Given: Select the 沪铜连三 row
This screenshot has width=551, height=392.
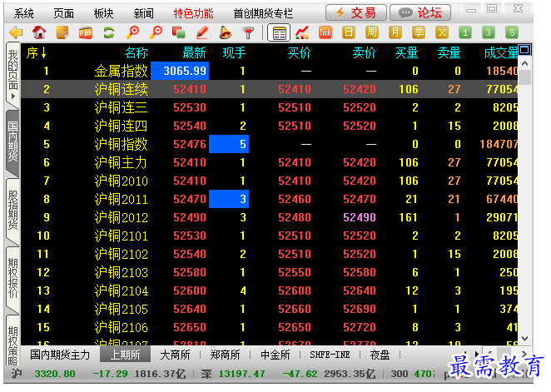Looking at the screenshot, I should pyautogui.click(x=269, y=107).
